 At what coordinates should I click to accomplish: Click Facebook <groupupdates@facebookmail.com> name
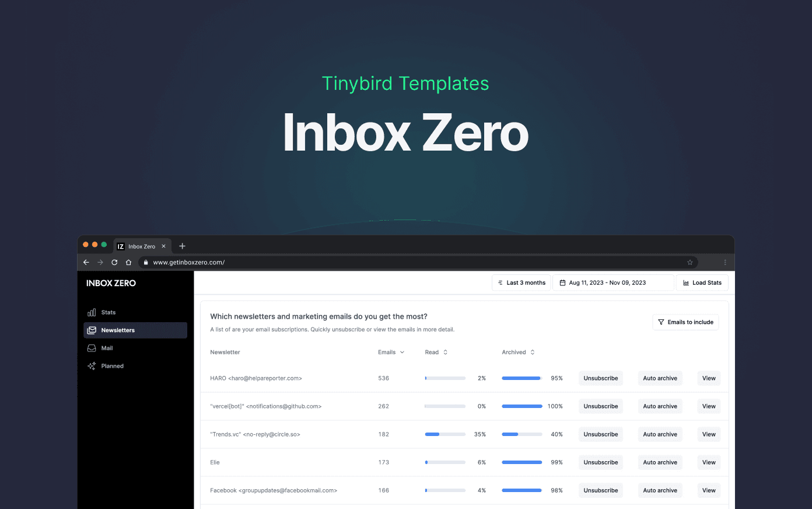tap(274, 490)
